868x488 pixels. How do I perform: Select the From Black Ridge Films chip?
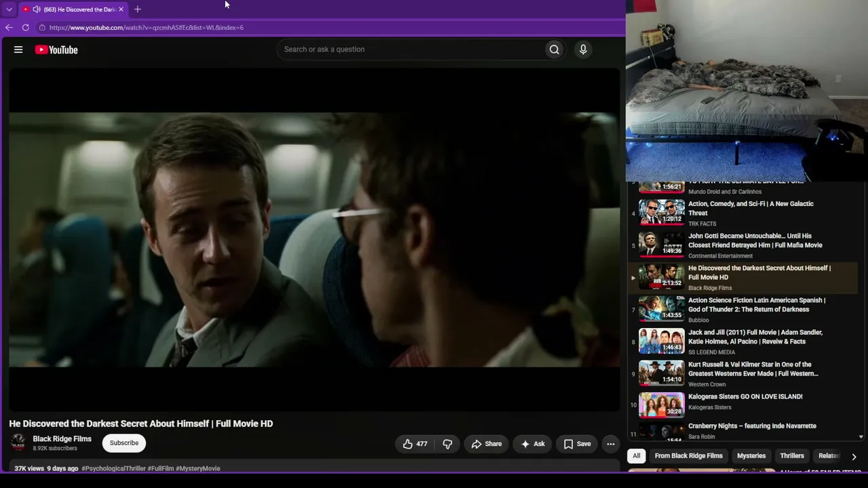coord(688,456)
